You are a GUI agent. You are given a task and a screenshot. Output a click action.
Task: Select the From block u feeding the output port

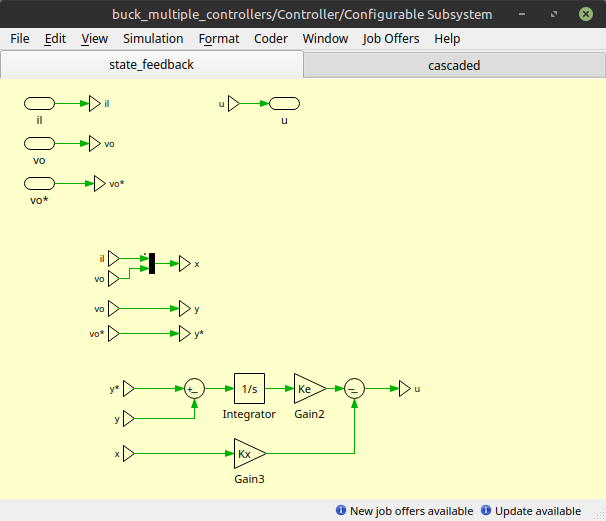233,104
